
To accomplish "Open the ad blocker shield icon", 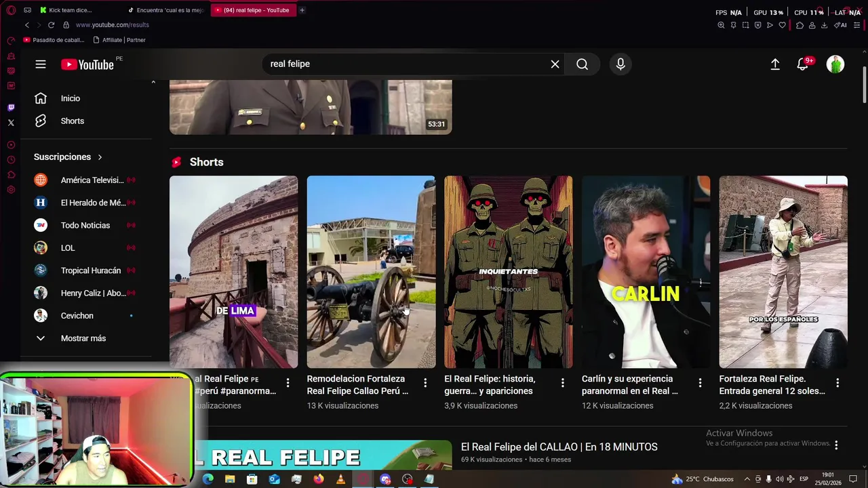I will click(x=757, y=25).
